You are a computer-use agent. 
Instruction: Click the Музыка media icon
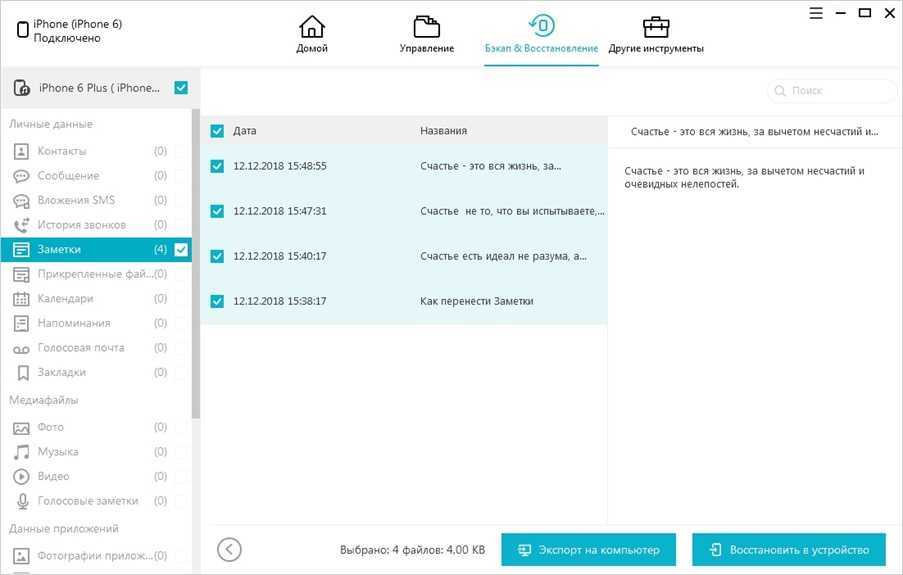click(21, 452)
